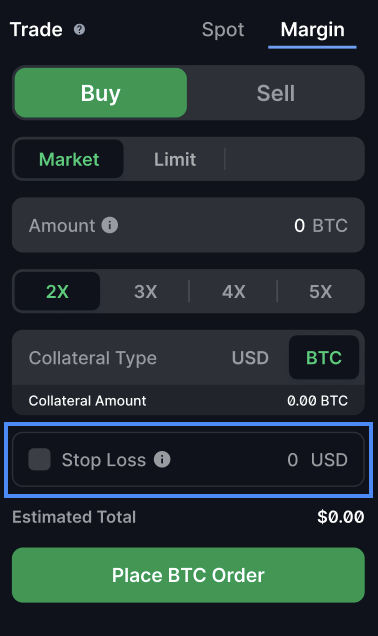Set Collateral Type to USD
Viewport: 378px width, 636px height.
click(x=250, y=358)
